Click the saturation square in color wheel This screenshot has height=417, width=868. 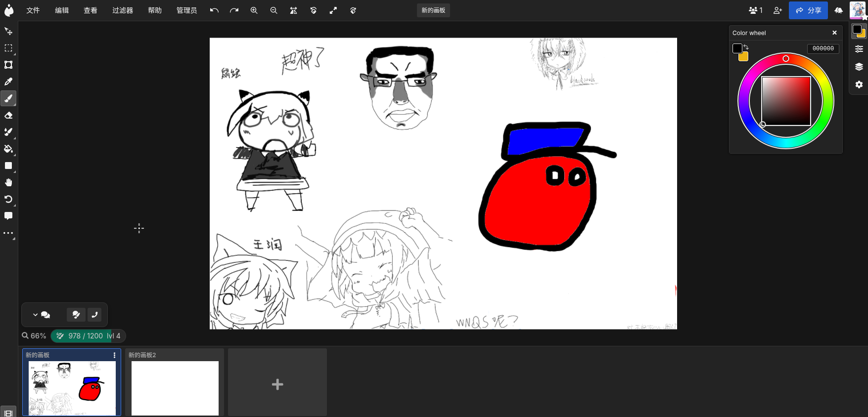click(786, 101)
